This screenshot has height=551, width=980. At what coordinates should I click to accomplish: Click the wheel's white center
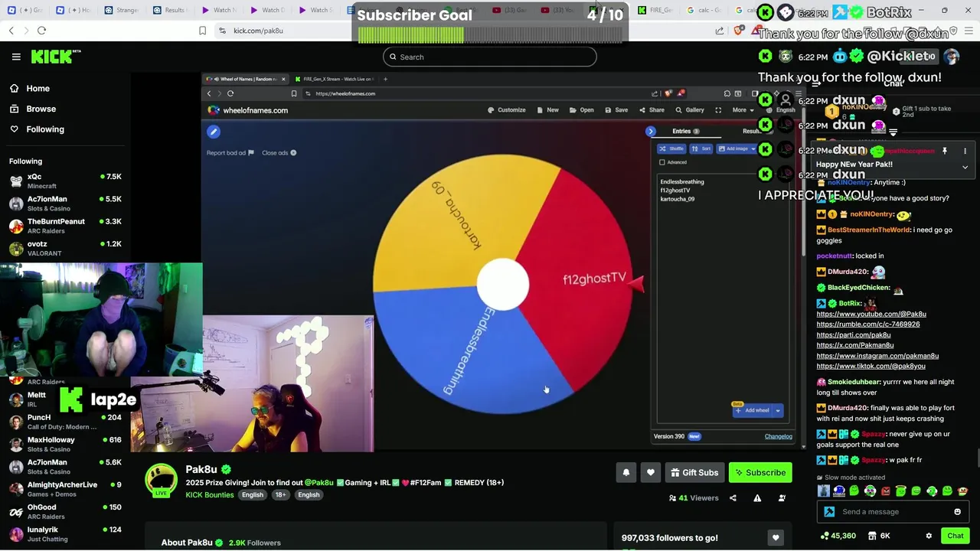503,284
